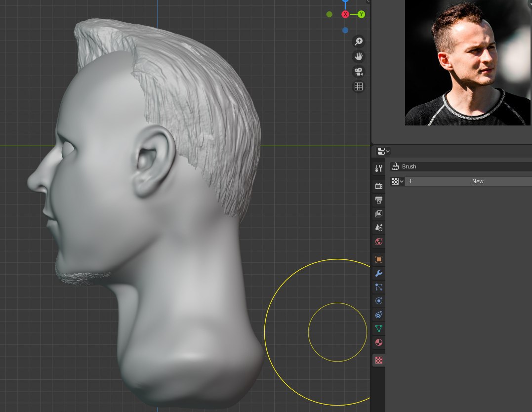Switch to the Output properties printer icon
532x412 pixels.
[x=379, y=200]
